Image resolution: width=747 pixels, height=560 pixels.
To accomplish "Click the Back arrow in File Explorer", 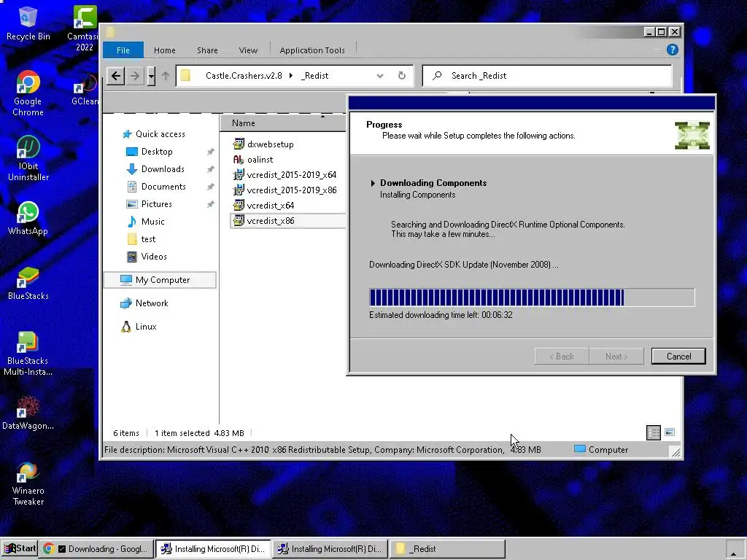I will pyautogui.click(x=116, y=76).
